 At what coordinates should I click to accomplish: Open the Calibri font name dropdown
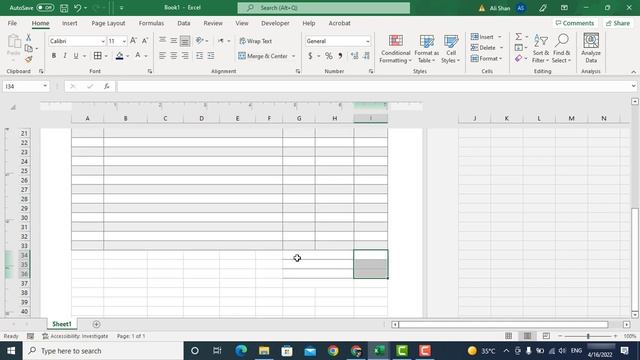(103, 41)
